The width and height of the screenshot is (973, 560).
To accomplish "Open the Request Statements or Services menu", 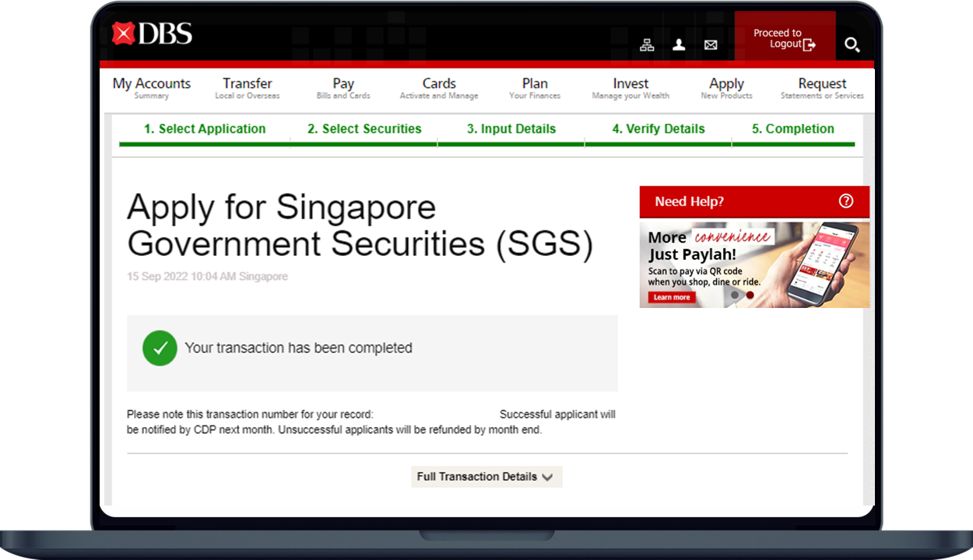I will [822, 88].
